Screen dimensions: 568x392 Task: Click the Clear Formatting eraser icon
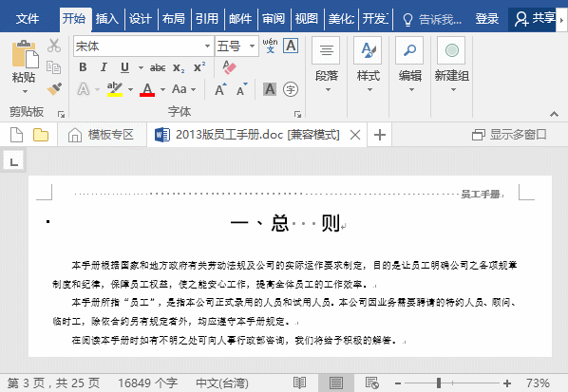[229, 67]
